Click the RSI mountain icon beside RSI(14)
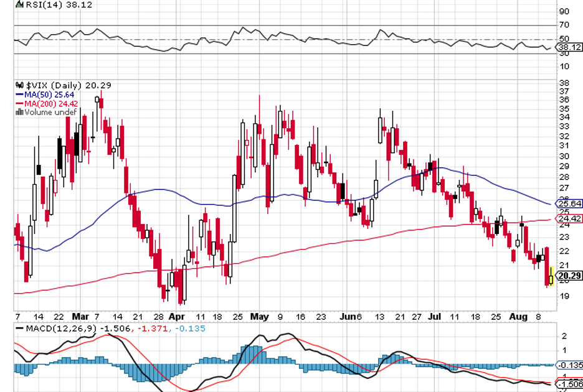583x392 pixels. pyautogui.click(x=18, y=4)
